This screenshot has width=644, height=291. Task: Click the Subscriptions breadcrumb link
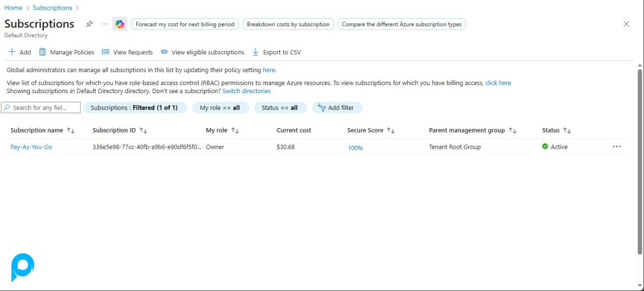52,8
